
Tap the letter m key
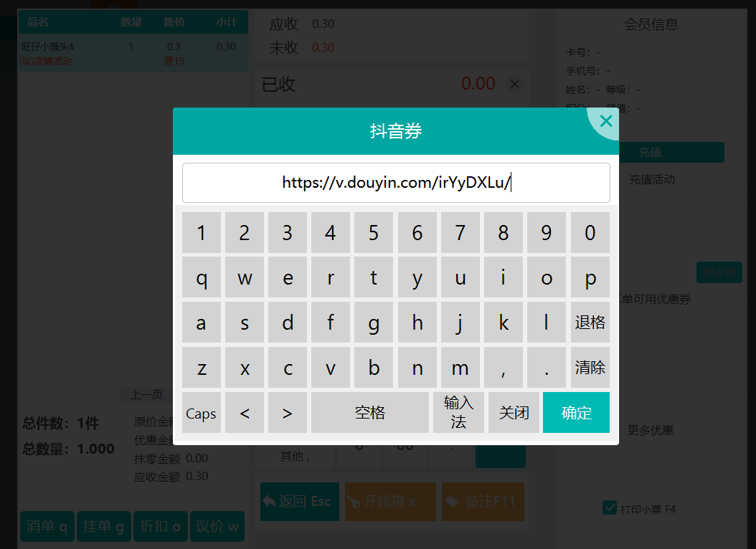pyautogui.click(x=460, y=368)
